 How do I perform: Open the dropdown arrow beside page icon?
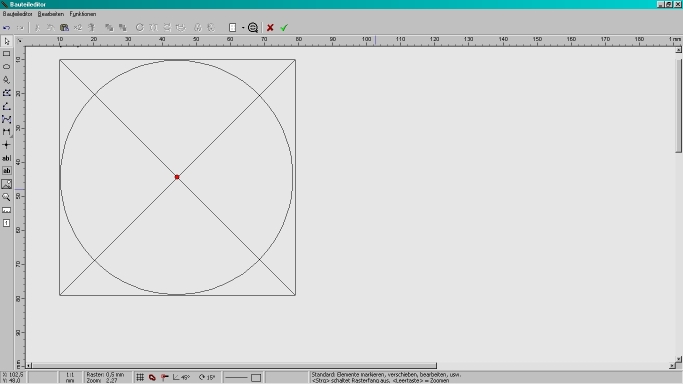point(243,27)
